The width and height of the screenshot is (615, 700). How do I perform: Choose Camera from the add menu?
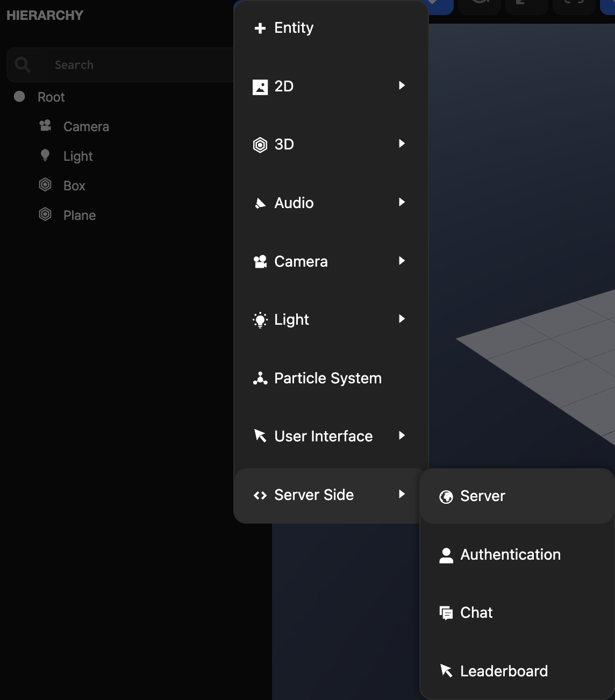coord(301,261)
